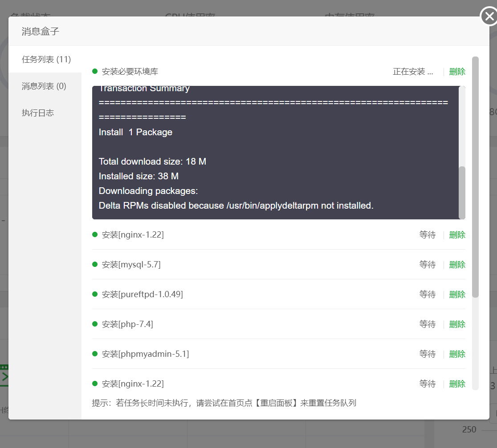Delete the 安装[mysql-5.7] task
This screenshot has width=497, height=448.
pos(457,265)
